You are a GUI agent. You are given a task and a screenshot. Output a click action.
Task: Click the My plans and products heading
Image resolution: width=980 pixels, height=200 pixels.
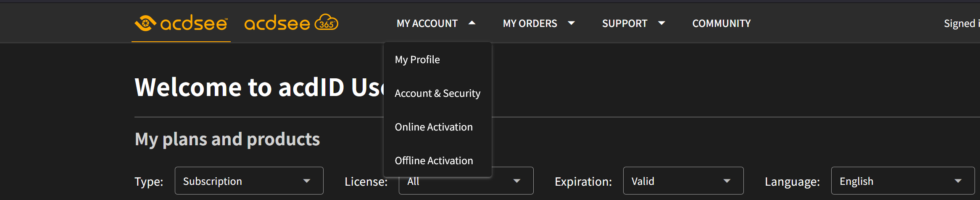[227, 139]
